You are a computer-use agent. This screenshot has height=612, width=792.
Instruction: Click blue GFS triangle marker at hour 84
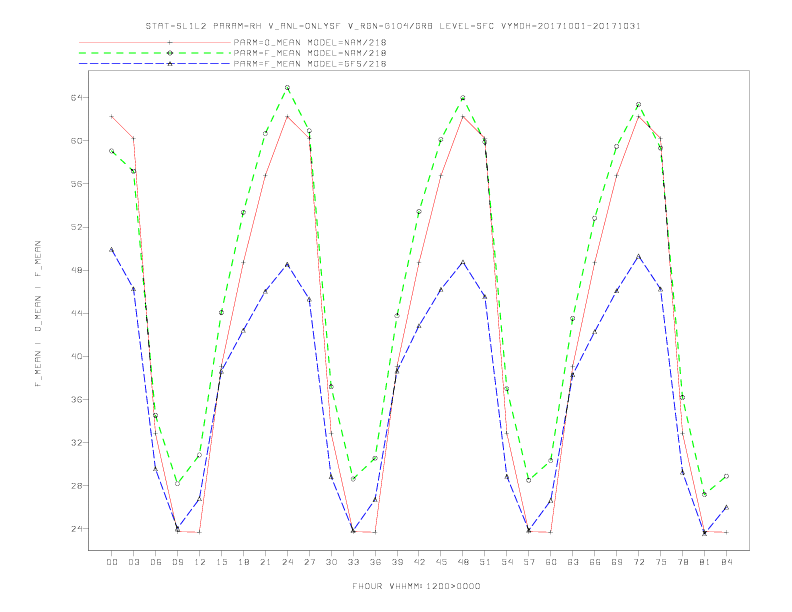point(726,507)
